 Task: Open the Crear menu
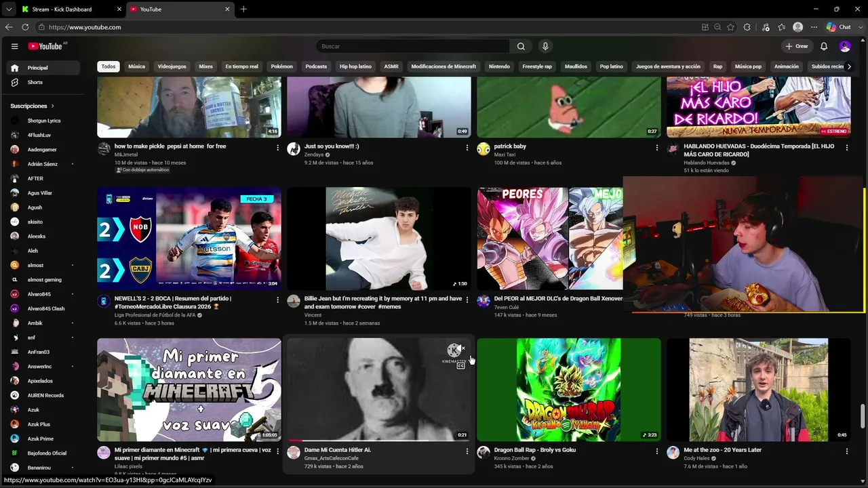pyautogui.click(x=797, y=46)
